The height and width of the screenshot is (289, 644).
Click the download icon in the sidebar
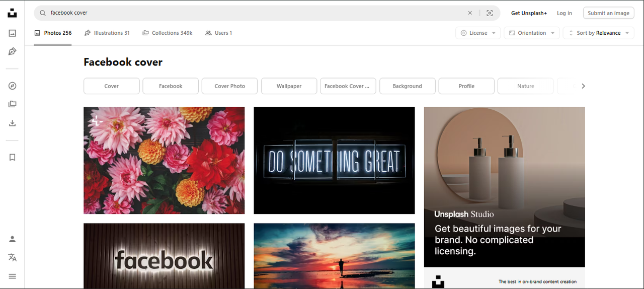coord(13,123)
